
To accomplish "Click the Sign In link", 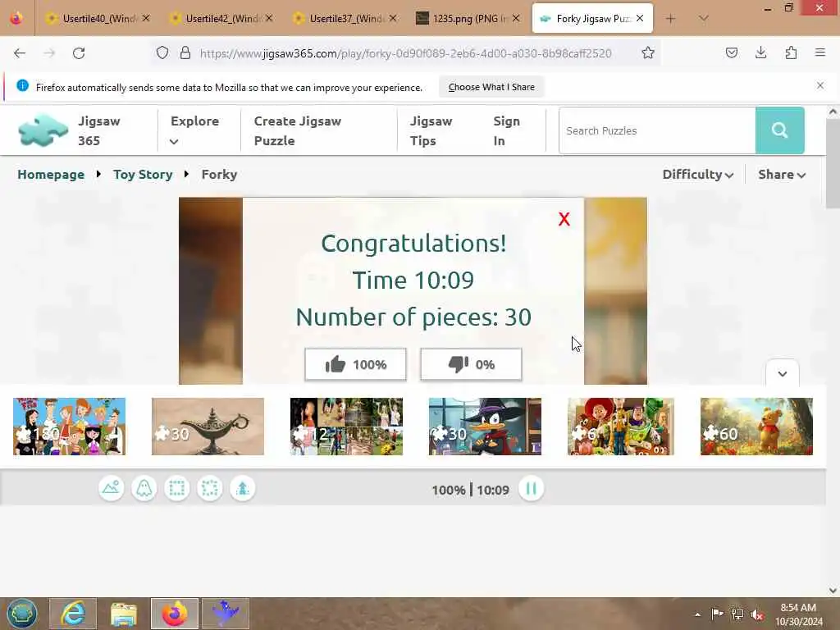I will coord(506,130).
